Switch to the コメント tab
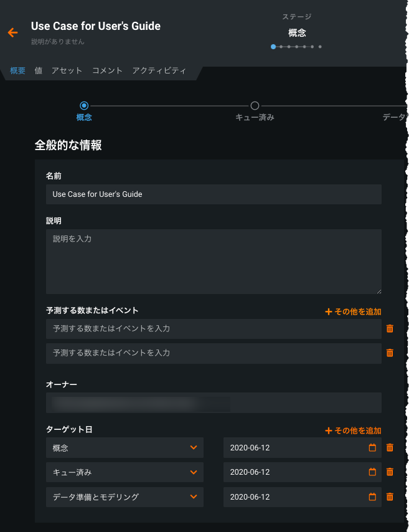 tap(107, 70)
